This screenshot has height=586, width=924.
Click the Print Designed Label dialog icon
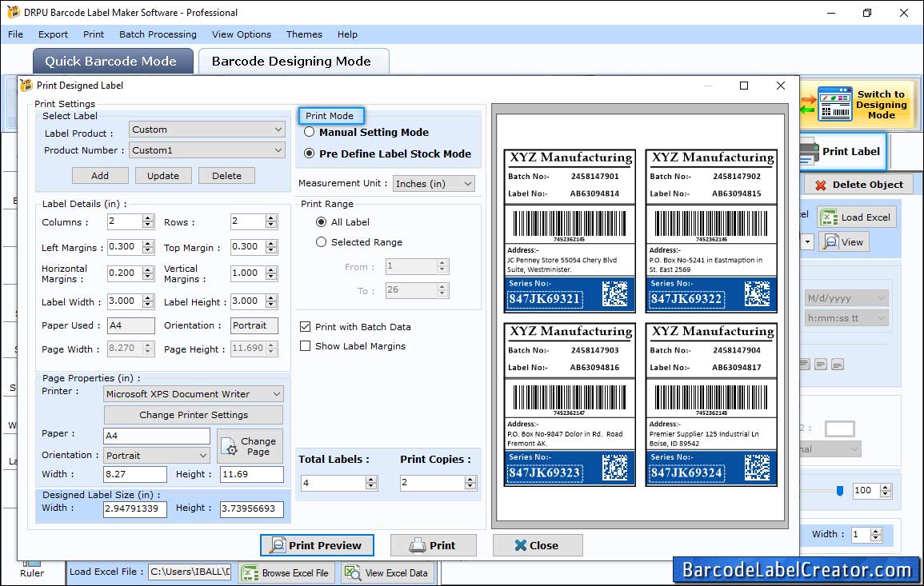26,86
